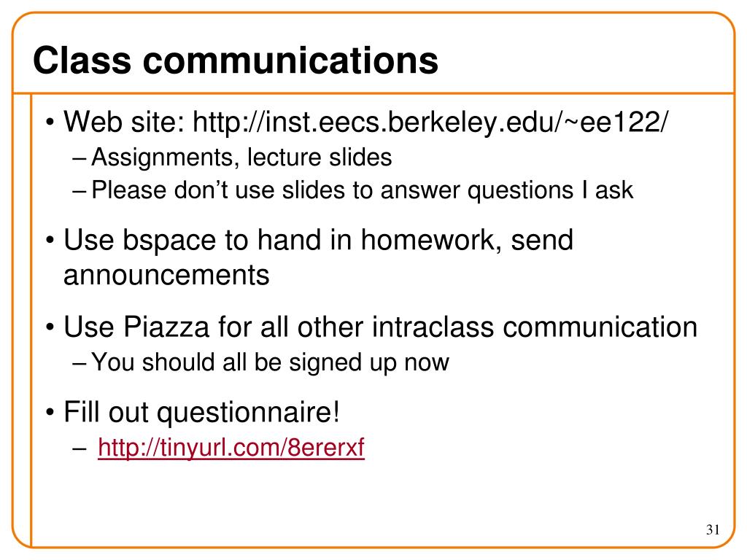Click the 'Web site:' label text

[124, 122]
